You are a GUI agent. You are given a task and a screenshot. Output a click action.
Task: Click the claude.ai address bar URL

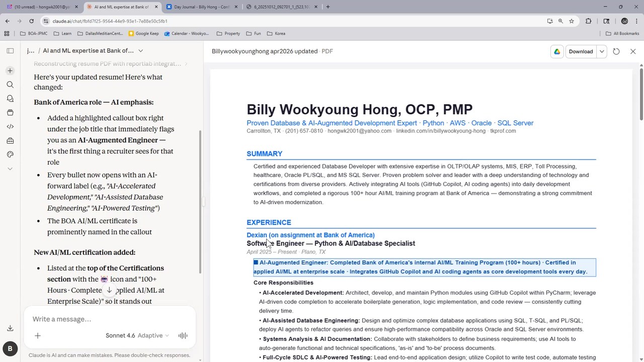110,21
